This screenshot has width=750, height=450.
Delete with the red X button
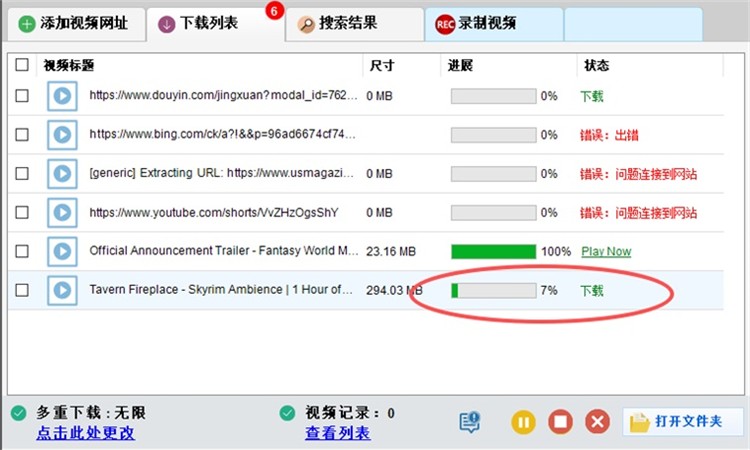[x=597, y=422]
